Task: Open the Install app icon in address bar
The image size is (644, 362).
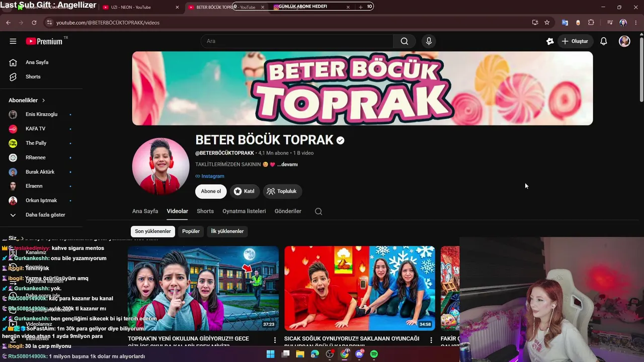Action: [x=535, y=23]
